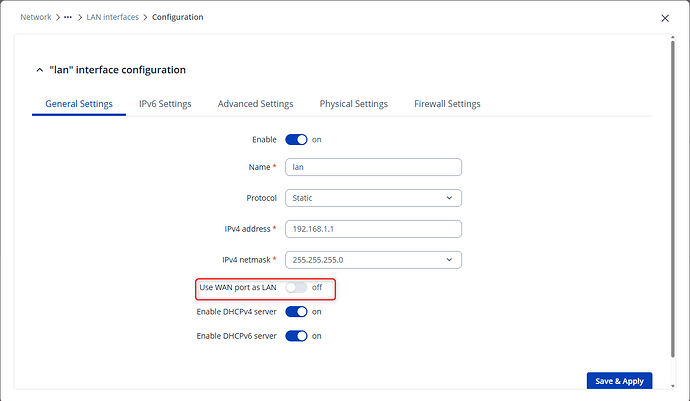Open the Protocol dropdown
The image size is (690, 401).
[372, 198]
